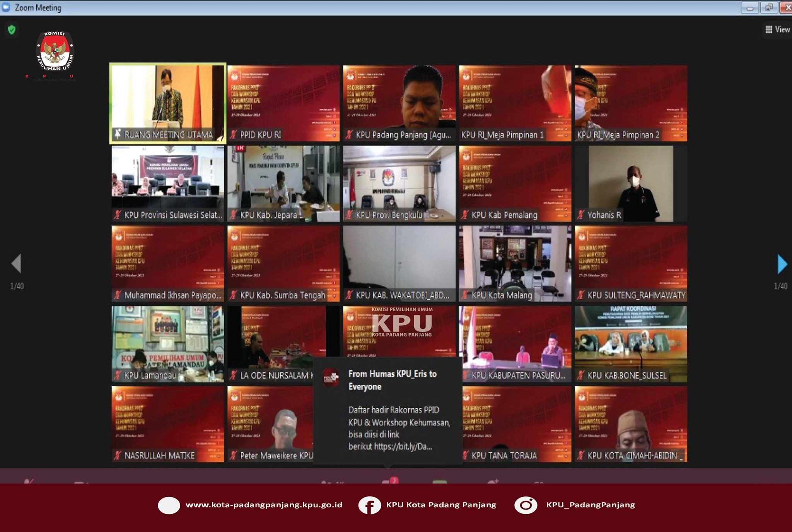Click muted mic icon on NASRULLAH MATIKE

click(118, 455)
